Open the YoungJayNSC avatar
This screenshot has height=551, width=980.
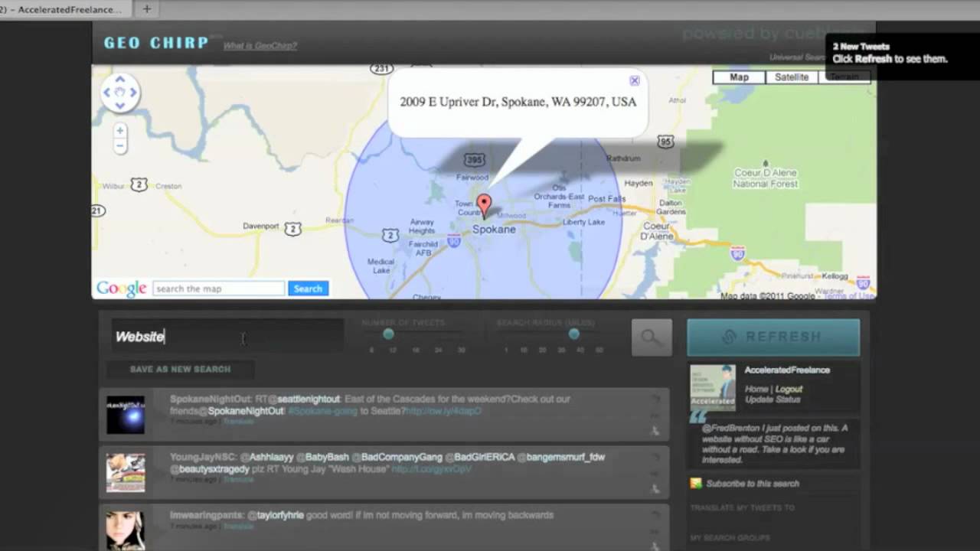pyautogui.click(x=126, y=472)
